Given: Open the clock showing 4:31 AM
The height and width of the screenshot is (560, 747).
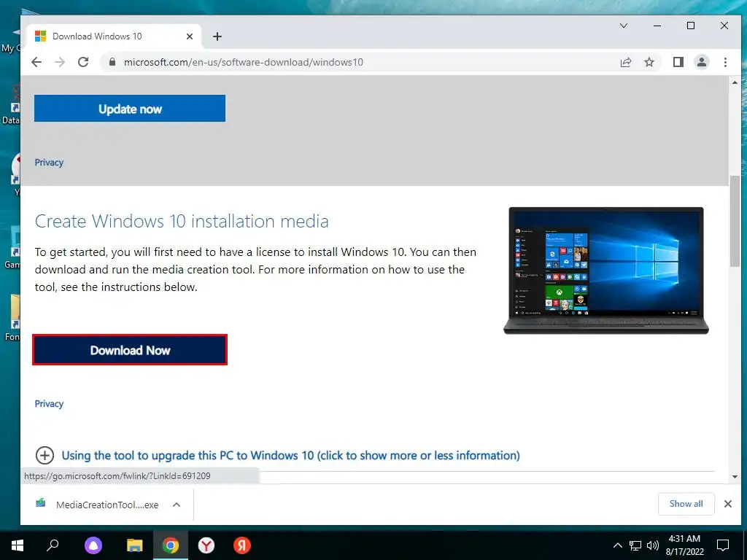Looking at the screenshot, I should coord(684,545).
